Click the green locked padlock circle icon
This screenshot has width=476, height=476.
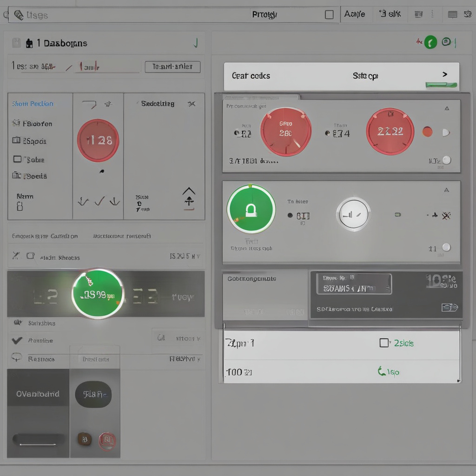[251, 209]
